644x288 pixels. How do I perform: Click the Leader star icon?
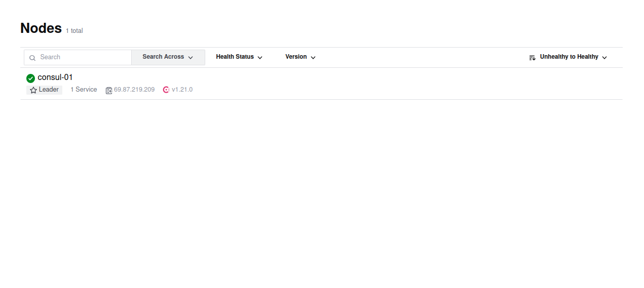33,90
